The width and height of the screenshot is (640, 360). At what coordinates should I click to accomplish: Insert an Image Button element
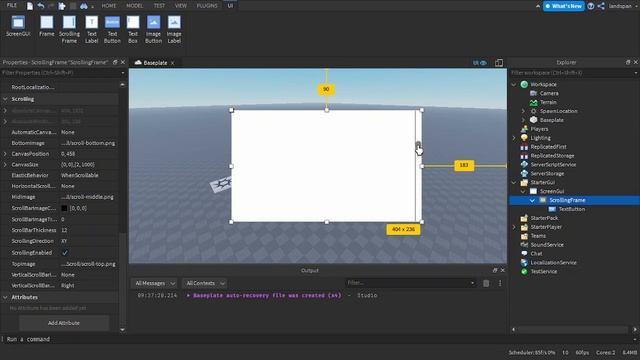(153, 29)
